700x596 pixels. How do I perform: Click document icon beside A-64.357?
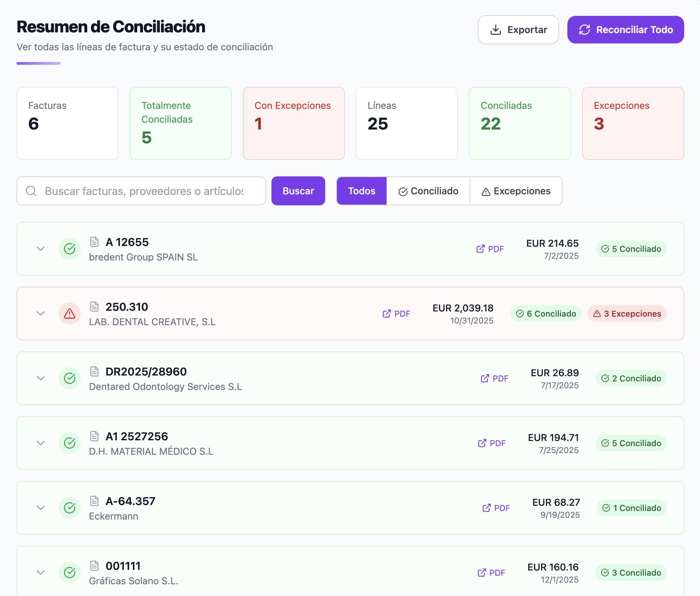(94, 501)
